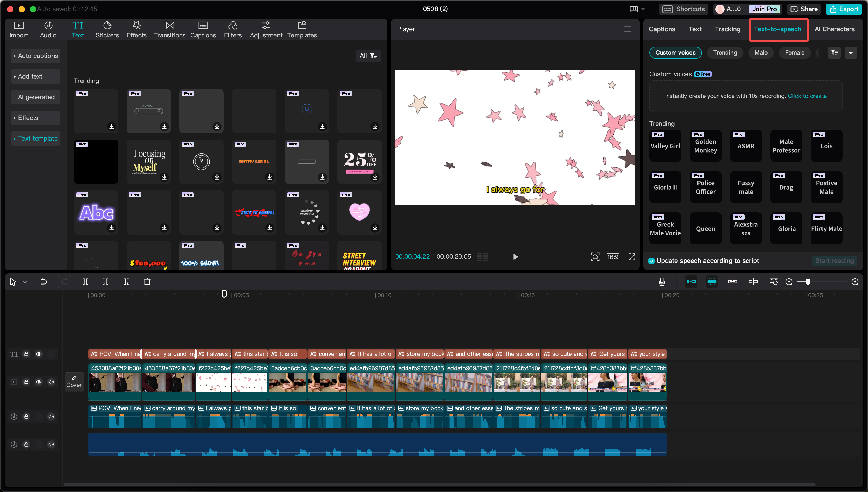Screen dimensions: 868x492
Task: Switch to the Tracking tab
Action: 727,29
